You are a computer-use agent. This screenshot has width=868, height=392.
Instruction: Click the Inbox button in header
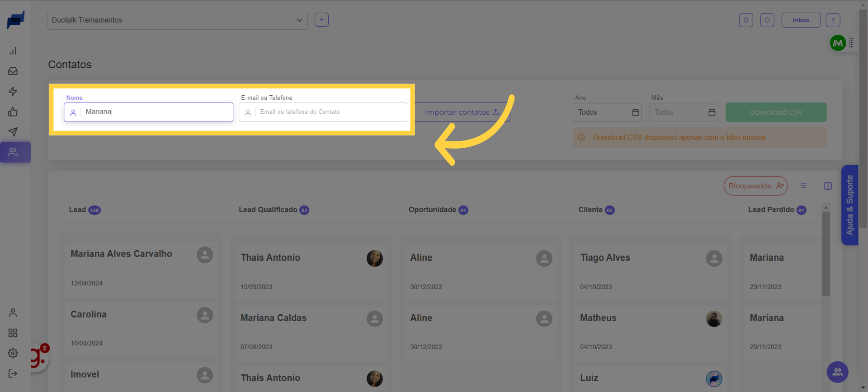(801, 20)
